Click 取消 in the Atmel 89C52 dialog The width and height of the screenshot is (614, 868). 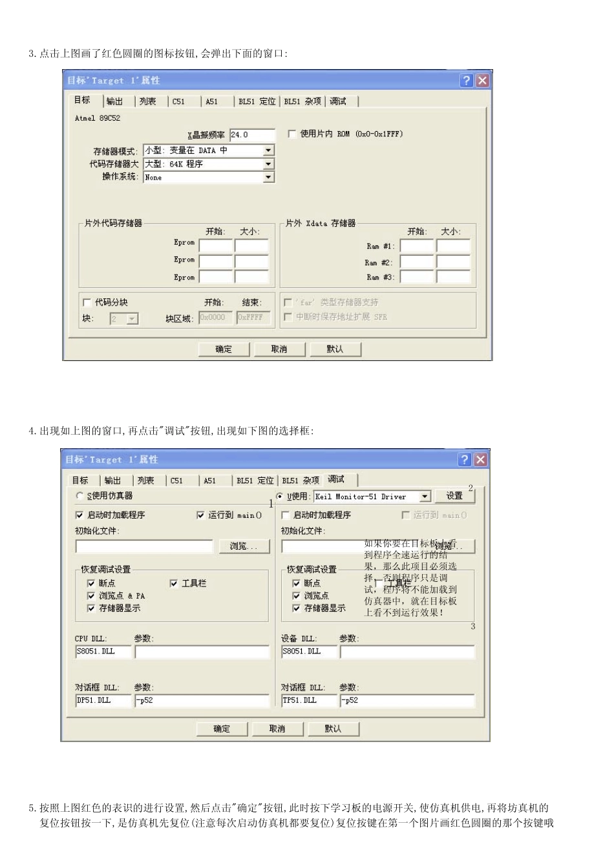[x=279, y=349]
